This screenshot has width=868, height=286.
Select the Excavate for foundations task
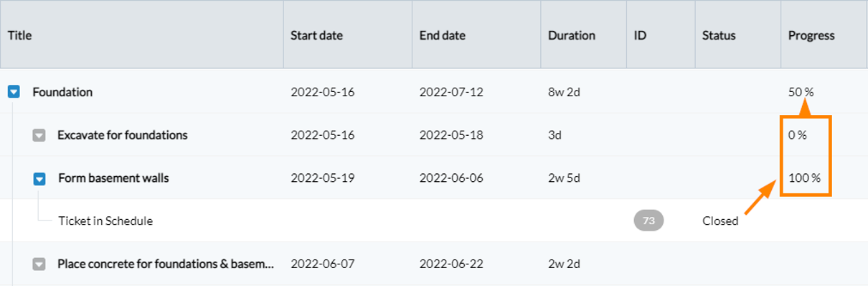[123, 135]
